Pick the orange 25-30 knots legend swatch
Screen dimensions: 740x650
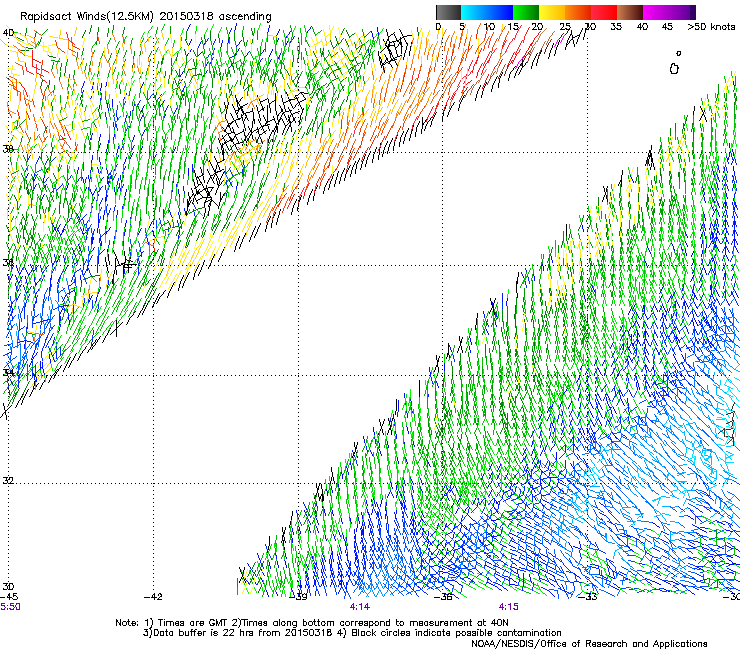[x=578, y=12]
